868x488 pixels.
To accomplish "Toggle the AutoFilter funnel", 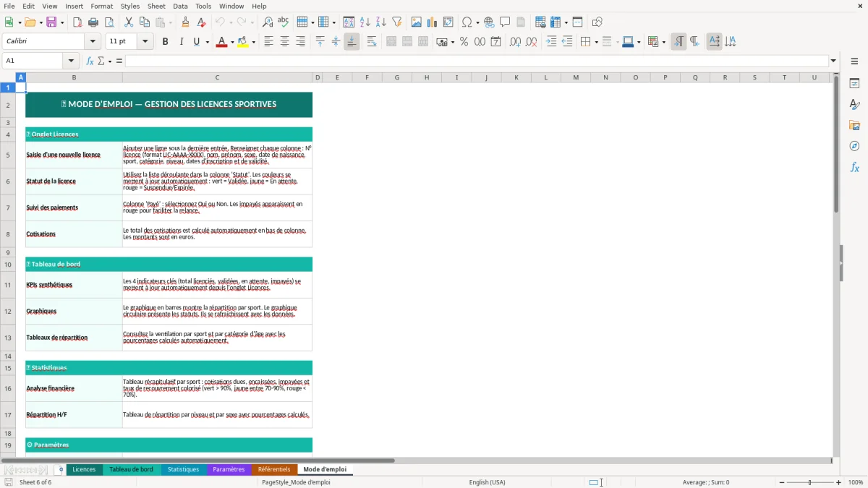I will click(x=397, y=22).
